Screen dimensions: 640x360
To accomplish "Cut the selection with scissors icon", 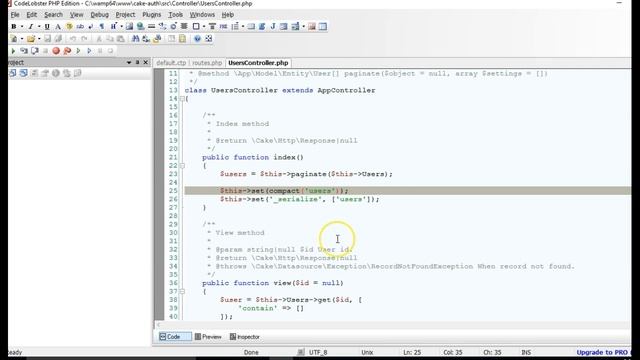I will point(99,39).
